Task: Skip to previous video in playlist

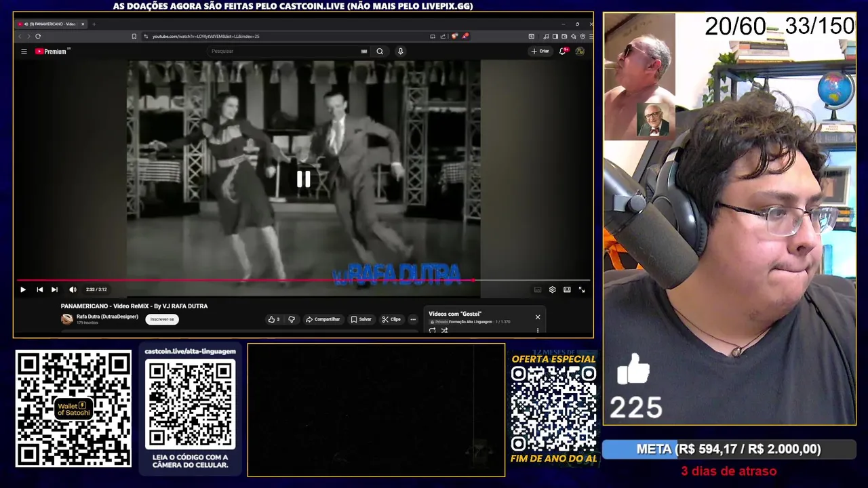Action: (x=39, y=289)
